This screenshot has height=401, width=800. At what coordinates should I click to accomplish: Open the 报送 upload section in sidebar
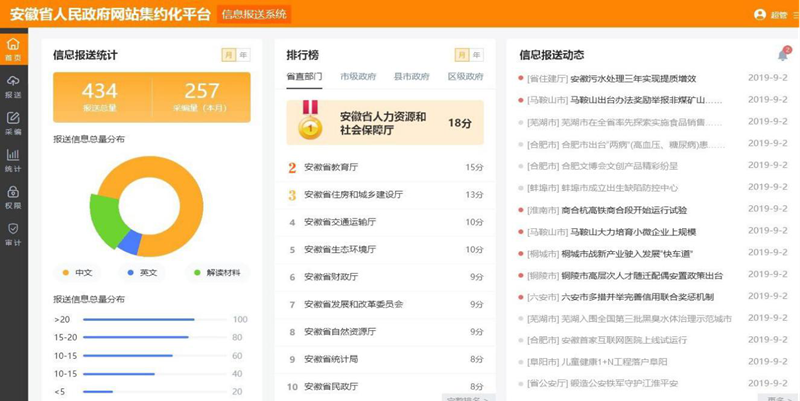[x=13, y=87]
